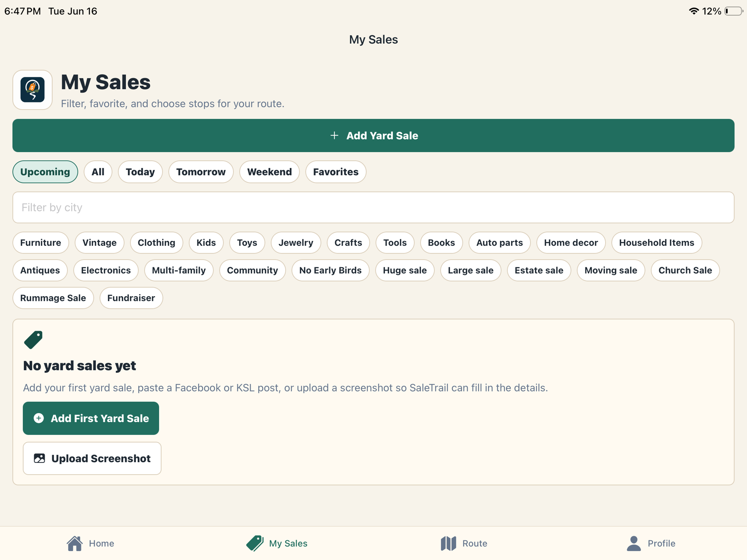Viewport: 747px width, 560px height.
Task: Toggle the Auto parts category chip
Action: point(500,243)
